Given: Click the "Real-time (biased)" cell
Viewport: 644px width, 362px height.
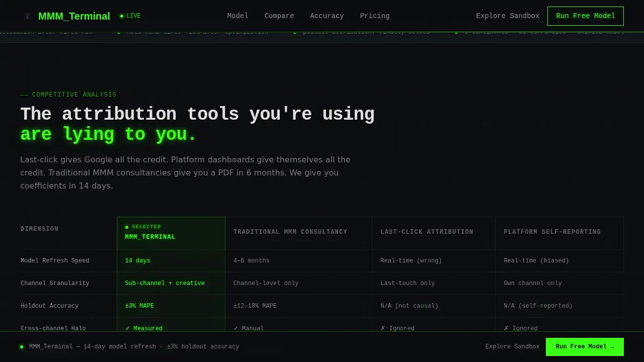Looking at the screenshot, I should [x=559, y=261].
